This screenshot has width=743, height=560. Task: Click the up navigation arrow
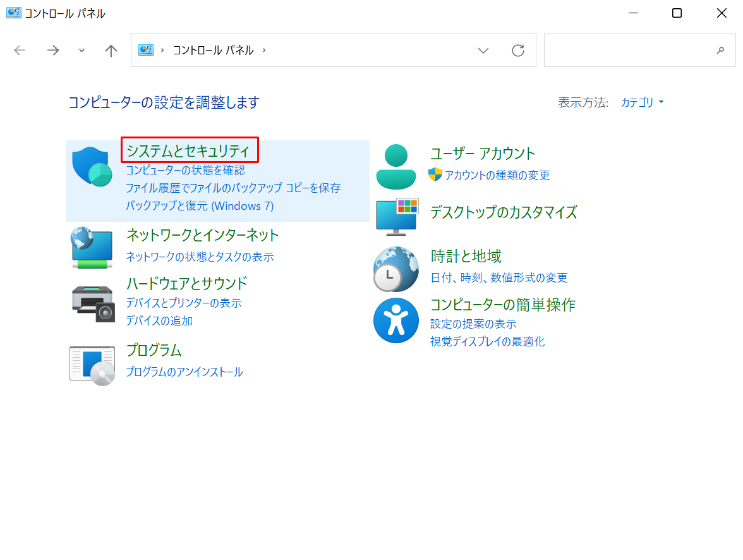[111, 50]
